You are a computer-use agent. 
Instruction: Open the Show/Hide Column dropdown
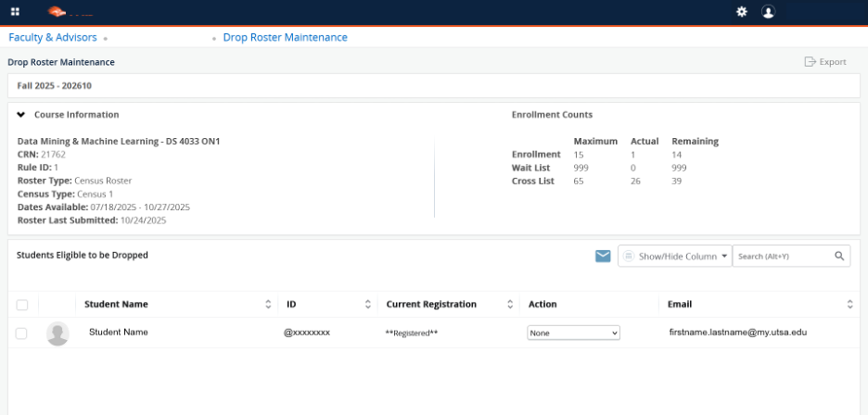coord(675,256)
